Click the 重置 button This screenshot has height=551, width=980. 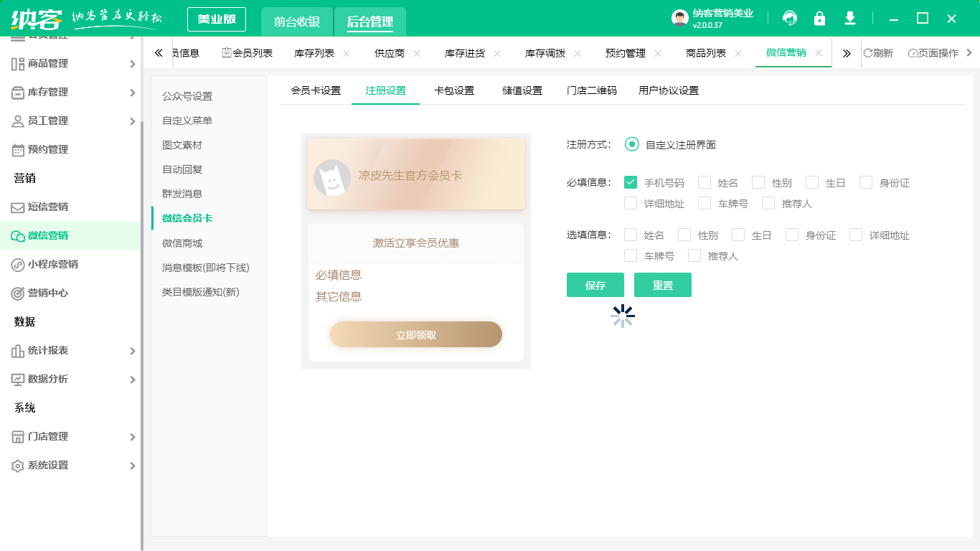662,285
